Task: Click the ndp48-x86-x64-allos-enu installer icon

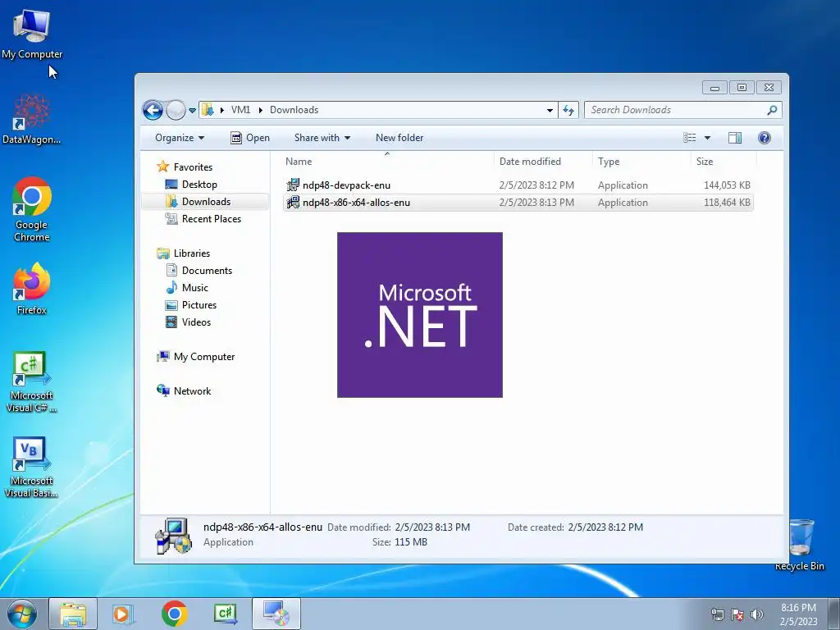Action: pos(293,203)
